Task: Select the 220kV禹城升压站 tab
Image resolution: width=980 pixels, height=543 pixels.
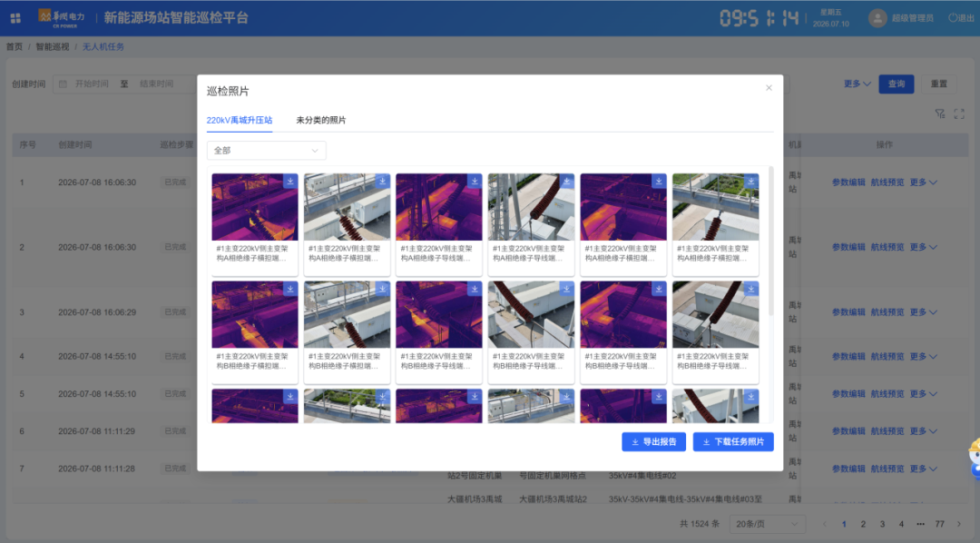Action: [x=240, y=120]
